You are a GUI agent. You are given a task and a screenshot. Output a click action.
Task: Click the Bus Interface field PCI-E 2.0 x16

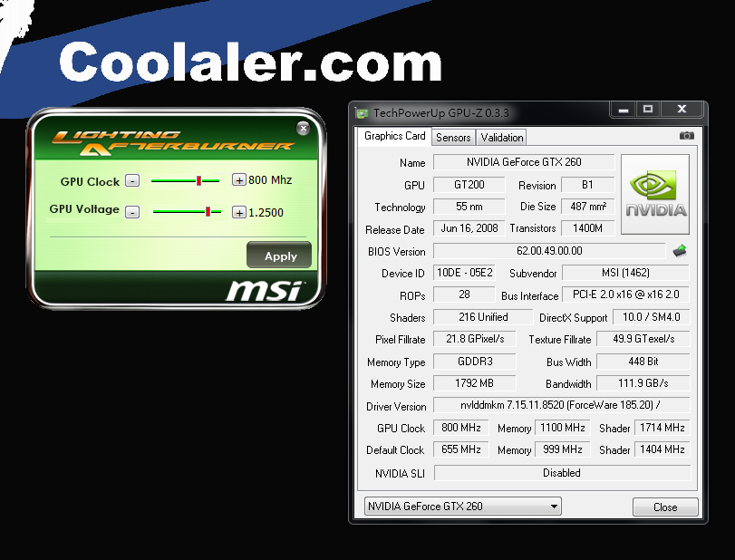click(625, 294)
